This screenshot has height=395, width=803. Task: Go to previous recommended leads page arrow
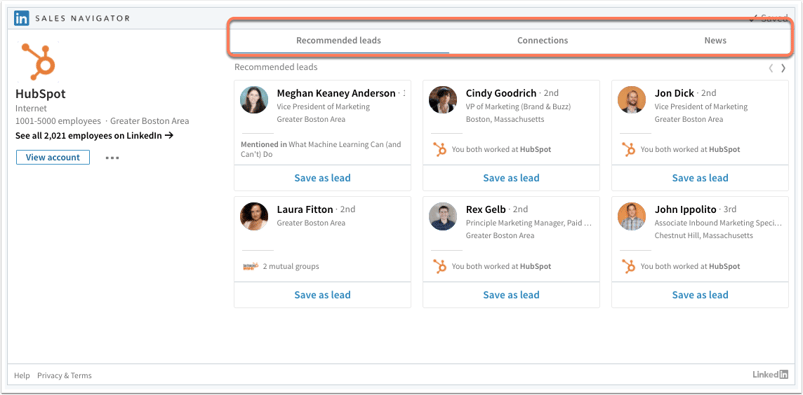771,68
